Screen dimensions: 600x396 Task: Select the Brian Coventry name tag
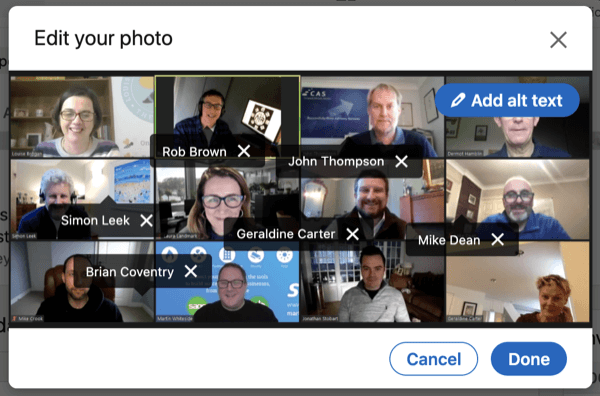pos(130,272)
